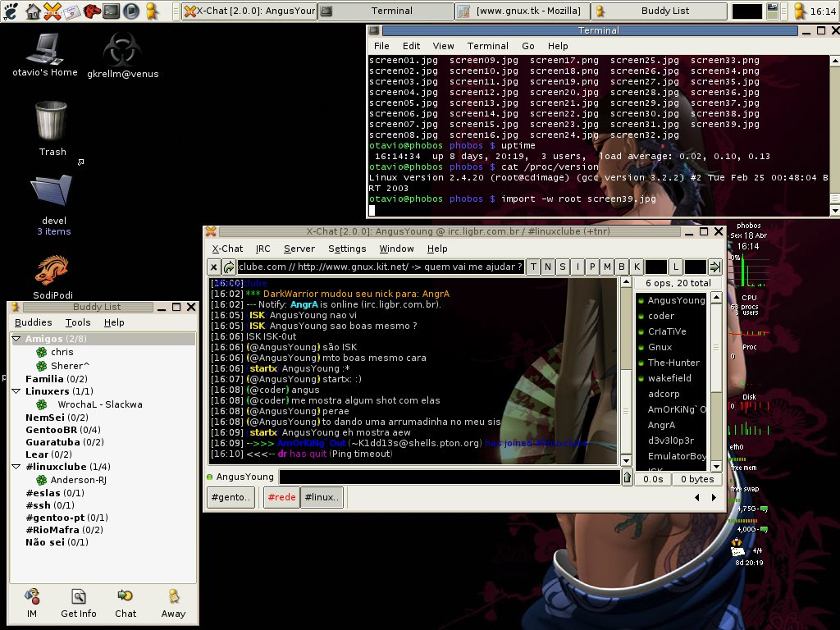The width and height of the screenshot is (840, 630).
Task: Click the channel key field after the K button
Action: [656, 267]
